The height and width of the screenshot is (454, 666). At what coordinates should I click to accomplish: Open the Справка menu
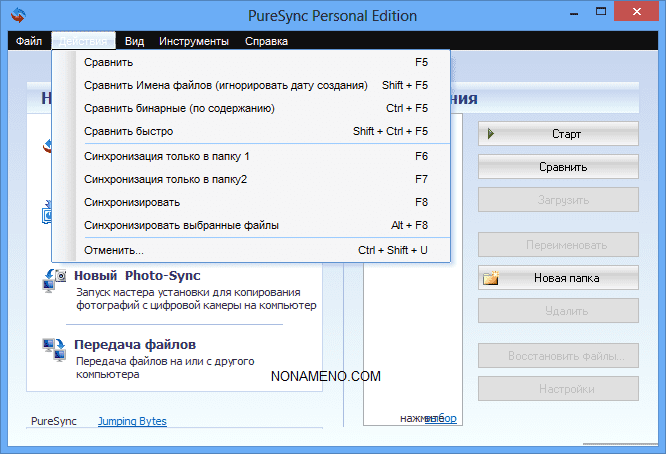[266, 41]
